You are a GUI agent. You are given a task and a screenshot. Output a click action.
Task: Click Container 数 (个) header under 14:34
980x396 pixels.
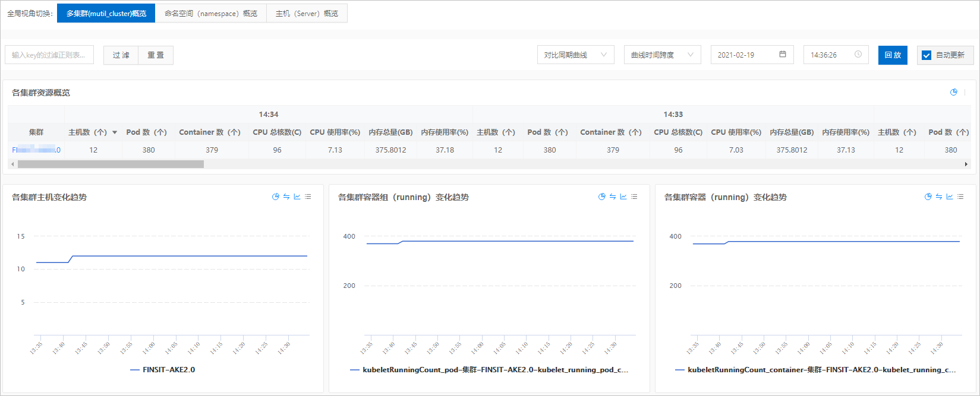click(x=210, y=132)
